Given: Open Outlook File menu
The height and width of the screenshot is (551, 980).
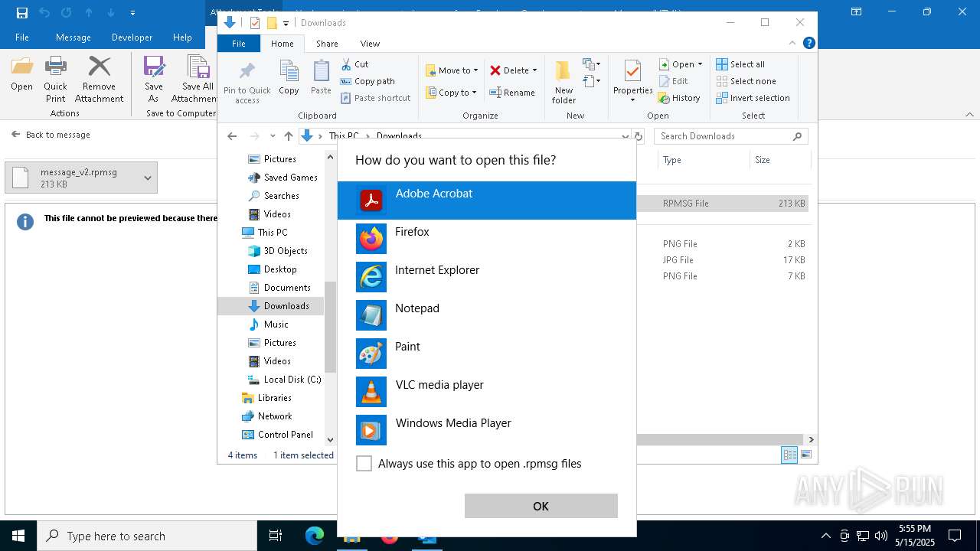Looking at the screenshot, I should (x=22, y=37).
